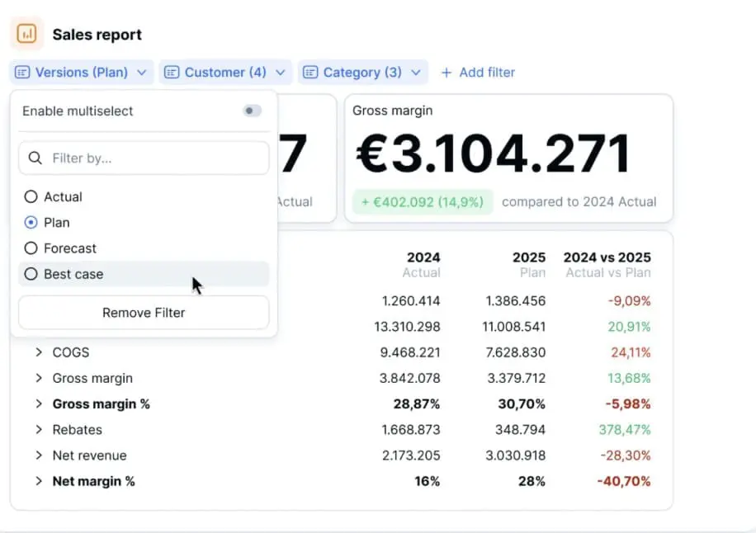Open the Customer (4) filter dropdown

click(225, 73)
